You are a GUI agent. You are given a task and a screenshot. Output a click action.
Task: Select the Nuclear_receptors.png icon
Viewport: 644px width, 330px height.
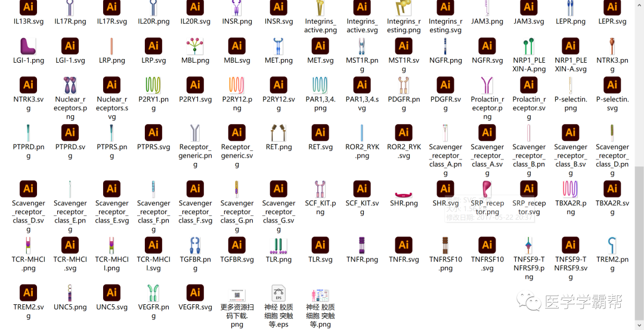(70, 85)
